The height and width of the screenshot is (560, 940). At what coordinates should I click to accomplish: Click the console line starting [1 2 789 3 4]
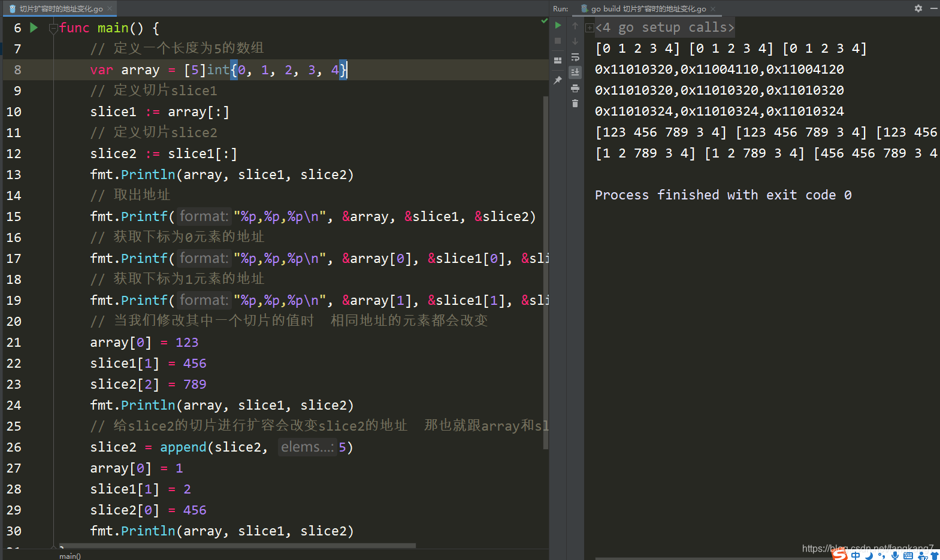[767, 153]
